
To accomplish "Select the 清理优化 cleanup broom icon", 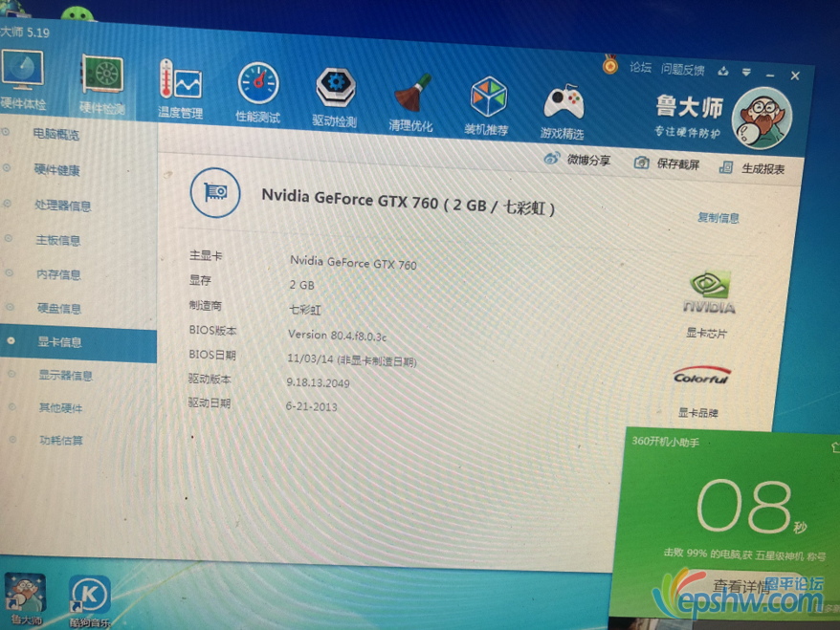I will [x=410, y=102].
